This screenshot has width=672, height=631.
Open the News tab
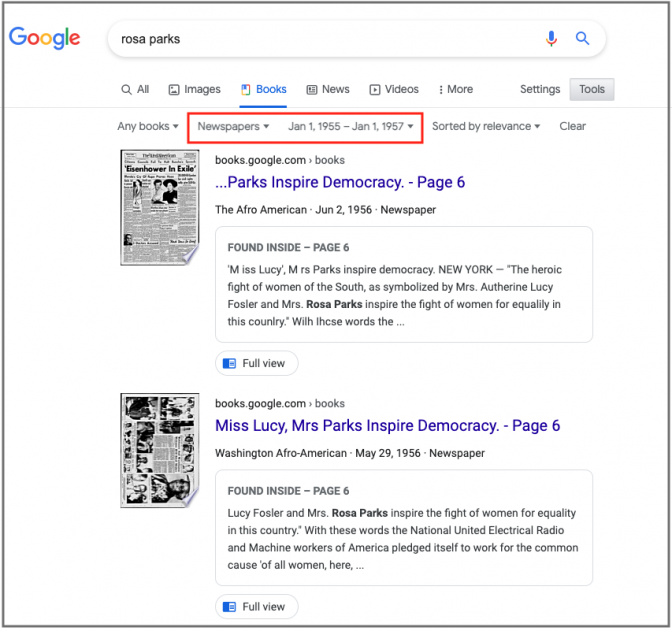[x=328, y=89]
